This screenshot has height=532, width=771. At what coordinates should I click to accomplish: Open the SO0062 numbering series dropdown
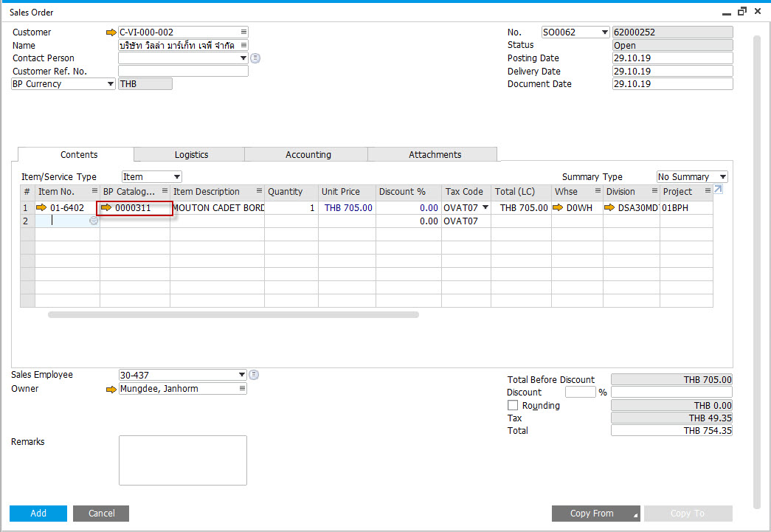[604, 32]
